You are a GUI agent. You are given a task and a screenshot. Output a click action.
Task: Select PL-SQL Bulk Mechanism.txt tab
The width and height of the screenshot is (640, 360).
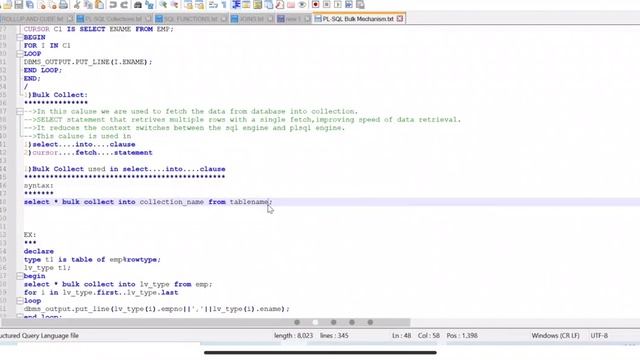[x=358, y=19]
